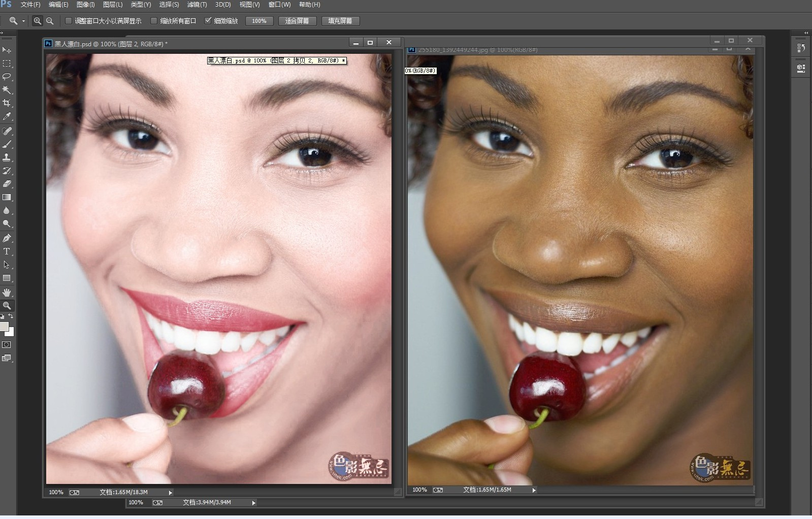Expand the right panel dock arrows
This screenshot has height=519, width=812.
point(806,33)
